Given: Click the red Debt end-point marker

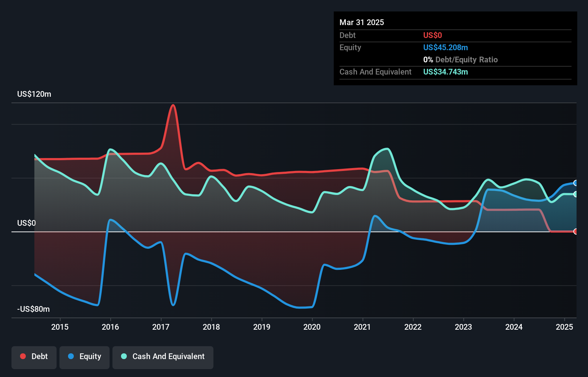Looking at the screenshot, I should click(x=576, y=232).
